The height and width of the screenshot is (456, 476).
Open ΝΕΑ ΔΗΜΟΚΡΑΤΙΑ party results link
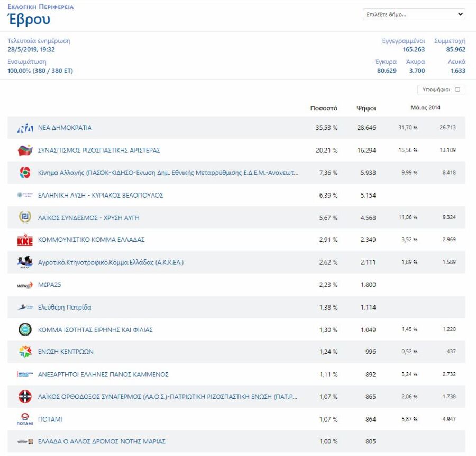pos(65,128)
